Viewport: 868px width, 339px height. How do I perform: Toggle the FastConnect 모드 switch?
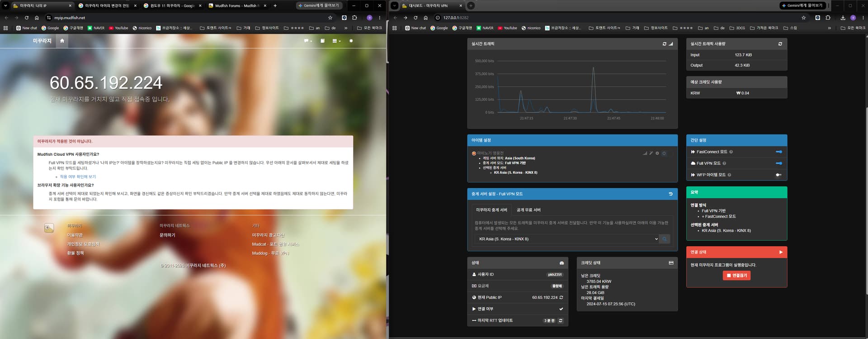pyautogui.click(x=778, y=152)
